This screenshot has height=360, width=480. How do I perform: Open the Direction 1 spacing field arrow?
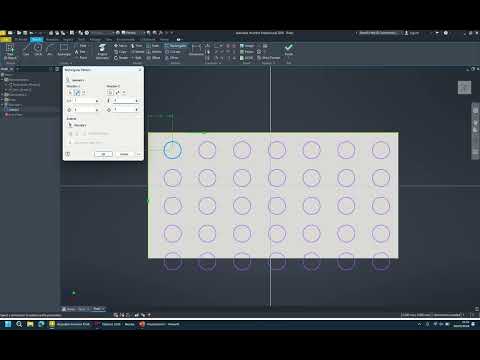(x=97, y=110)
